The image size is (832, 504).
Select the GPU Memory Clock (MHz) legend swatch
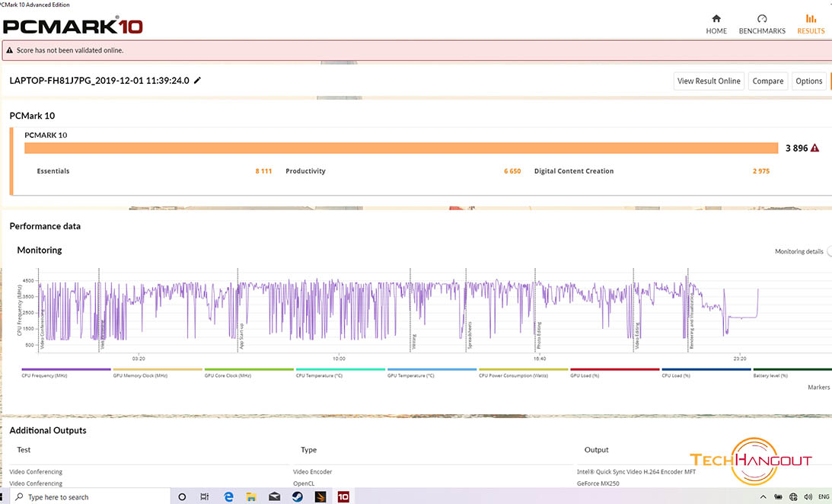pos(158,369)
